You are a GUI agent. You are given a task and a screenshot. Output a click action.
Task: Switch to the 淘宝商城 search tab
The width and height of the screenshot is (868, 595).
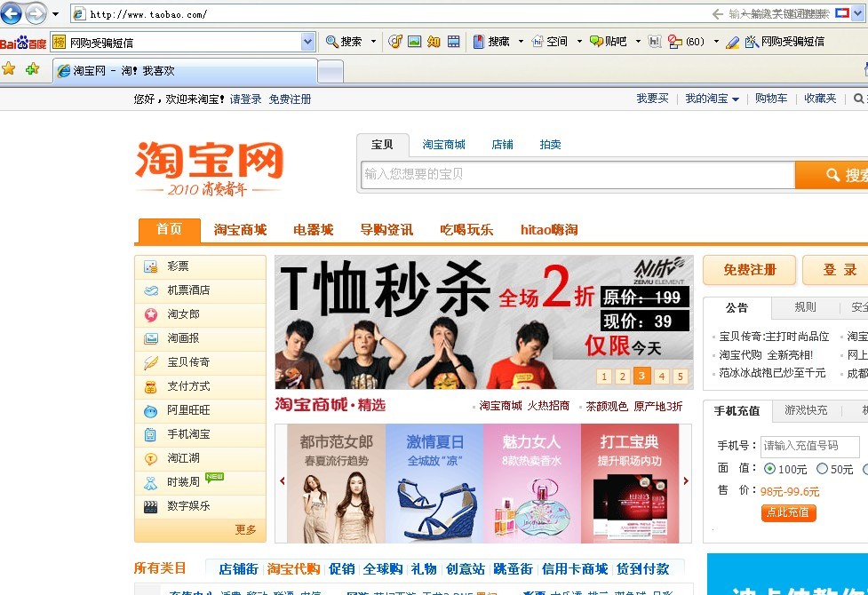pyautogui.click(x=443, y=145)
